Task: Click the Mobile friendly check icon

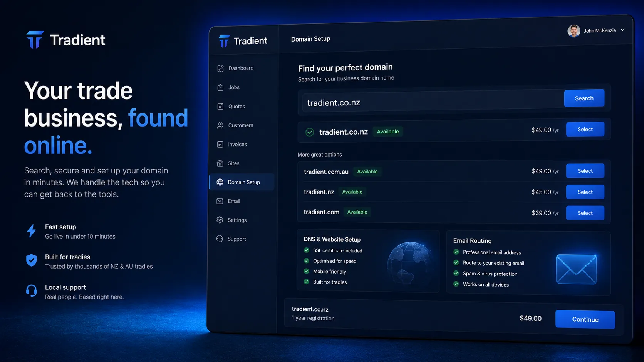Action: pos(307,271)
